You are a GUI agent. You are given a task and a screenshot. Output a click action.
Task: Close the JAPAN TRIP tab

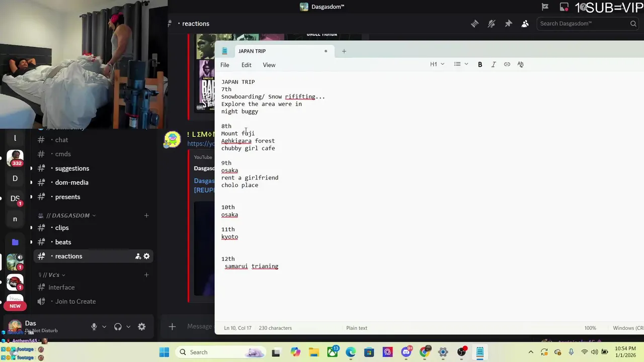[326, 51]
